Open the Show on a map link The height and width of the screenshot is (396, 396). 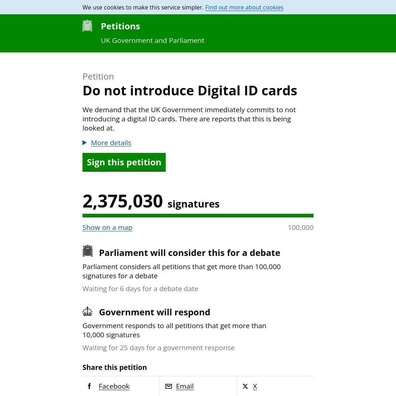click(107, 228)
